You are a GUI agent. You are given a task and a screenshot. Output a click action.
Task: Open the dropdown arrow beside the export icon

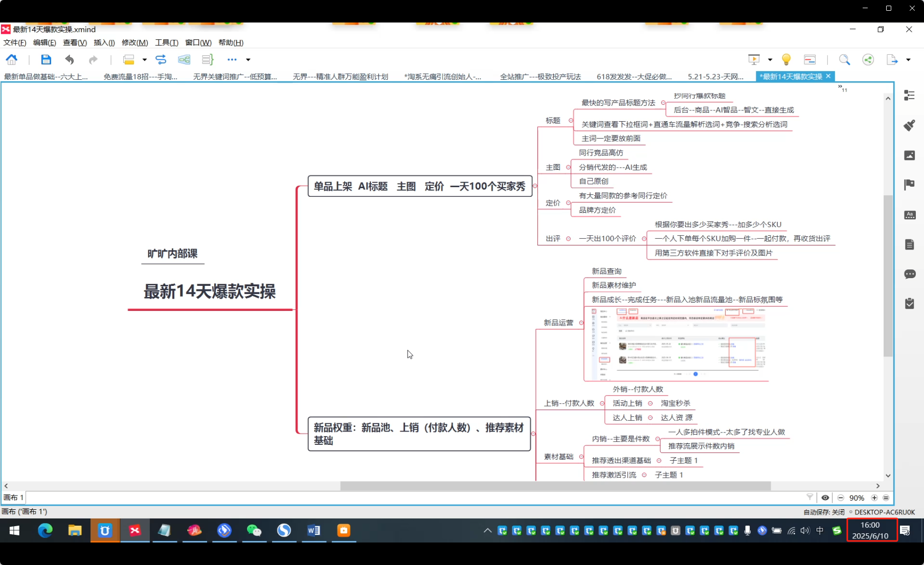tap(908, 60)
